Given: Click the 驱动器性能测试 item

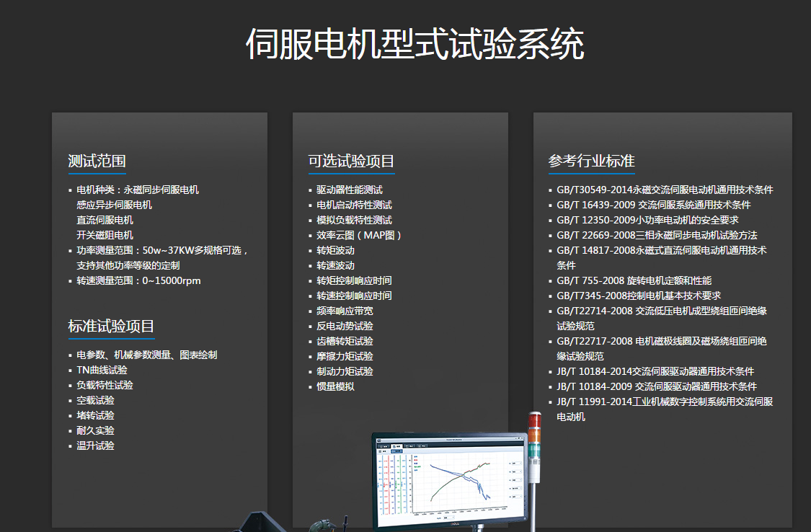Looking at the screenshot, I should (x=350, y=190).
